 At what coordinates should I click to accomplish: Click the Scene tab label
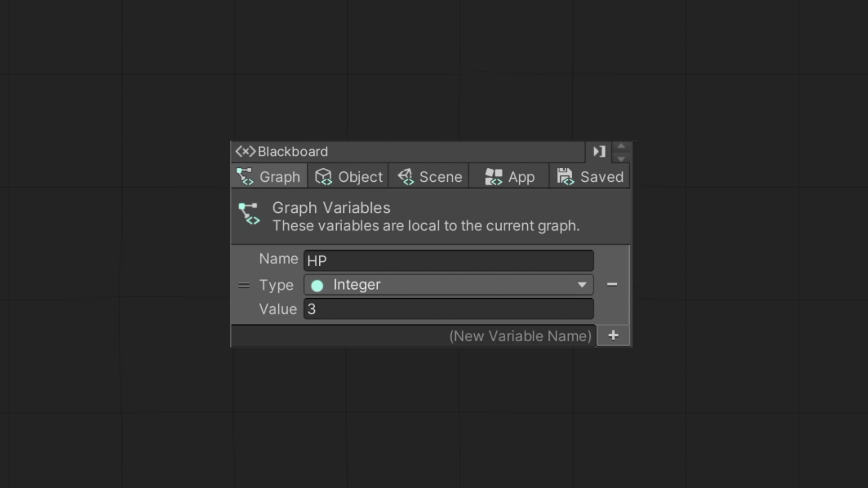441,177
